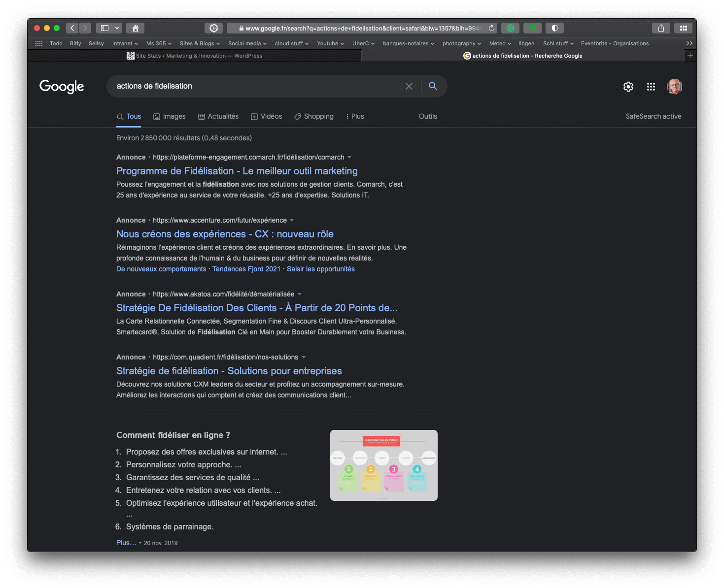Open the photography bookmarks folder
724x588 pixels.
[462, 43]
